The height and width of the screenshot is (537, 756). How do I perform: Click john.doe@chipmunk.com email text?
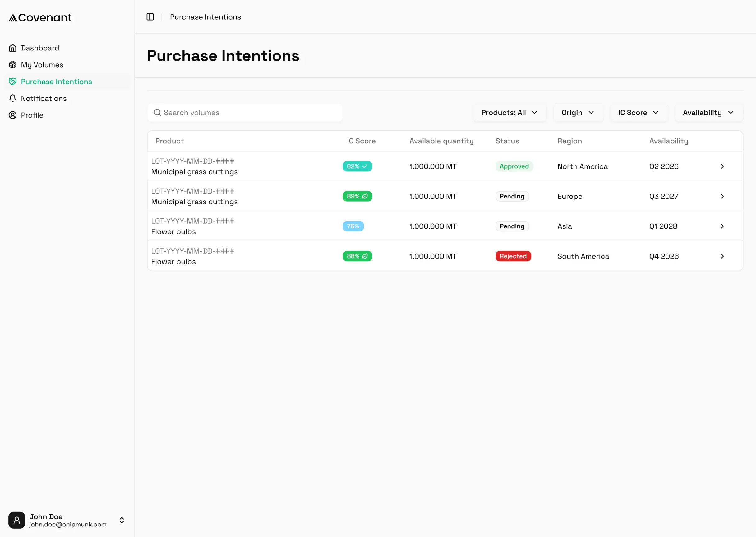[x=68, y=525]
